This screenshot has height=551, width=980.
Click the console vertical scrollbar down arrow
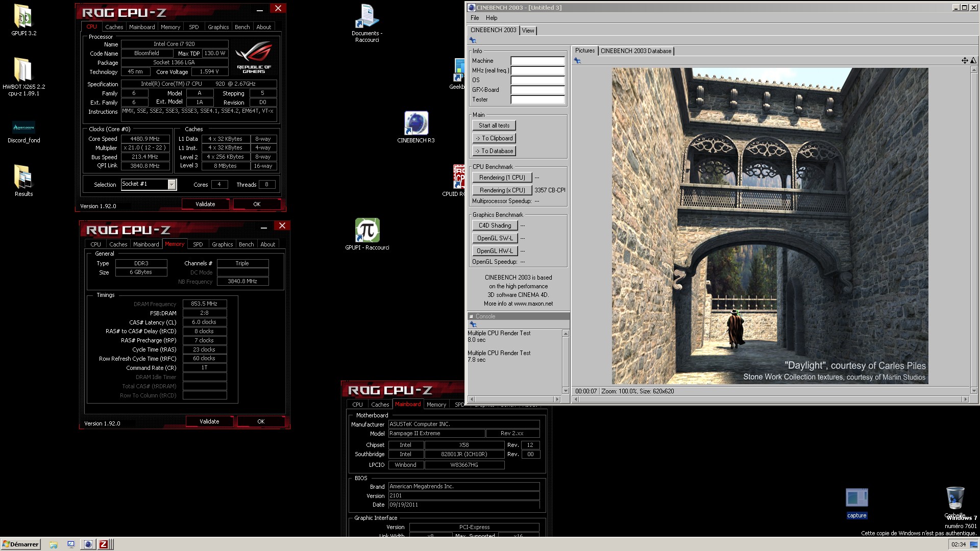[x=566, y=391]
